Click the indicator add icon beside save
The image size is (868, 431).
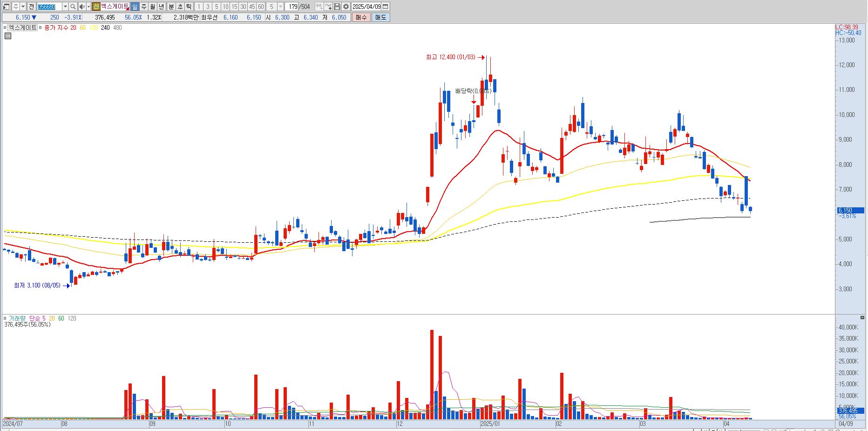pyautogui.click(x=328, y=7)
